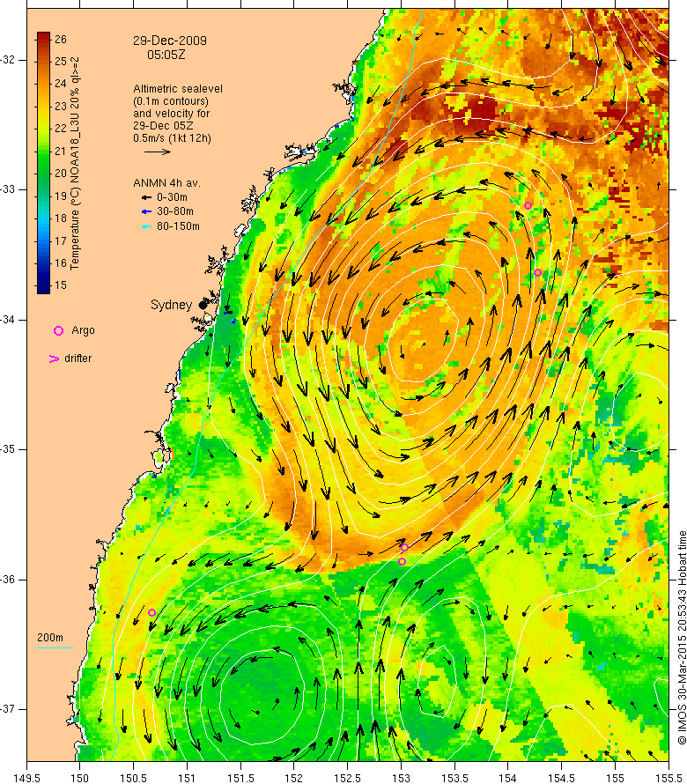Click the drifter legend label
This screenshot has width=687, height=784.
tap(78, 359)
